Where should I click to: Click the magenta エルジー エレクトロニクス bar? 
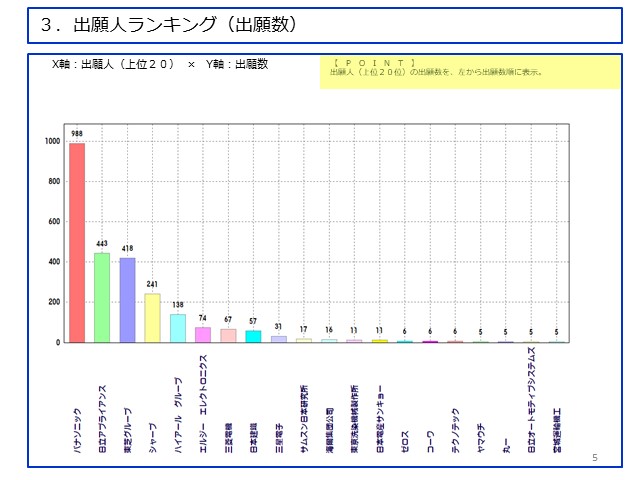point(203,335)
